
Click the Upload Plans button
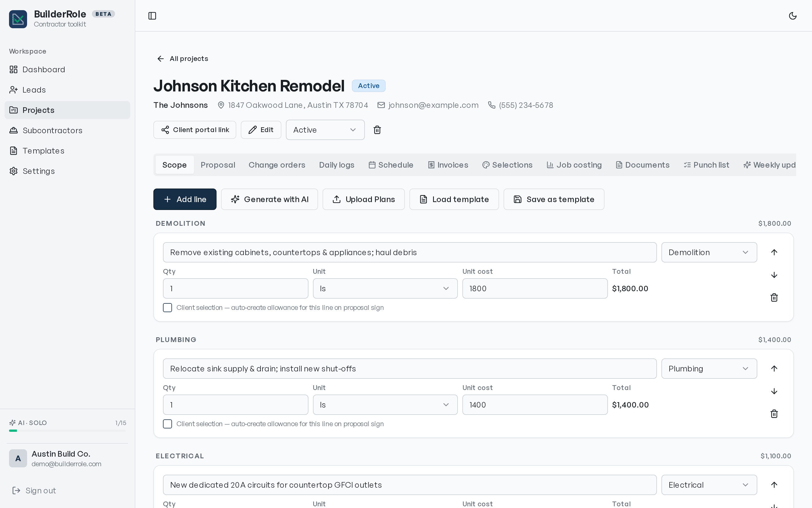tap(363, 199)
